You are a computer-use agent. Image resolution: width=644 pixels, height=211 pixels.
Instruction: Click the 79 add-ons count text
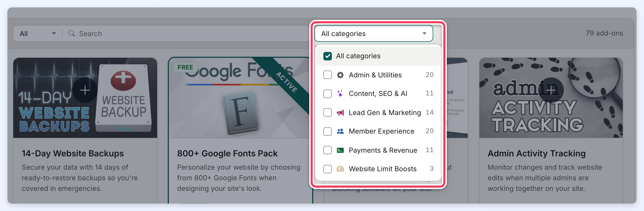[604, 33]
